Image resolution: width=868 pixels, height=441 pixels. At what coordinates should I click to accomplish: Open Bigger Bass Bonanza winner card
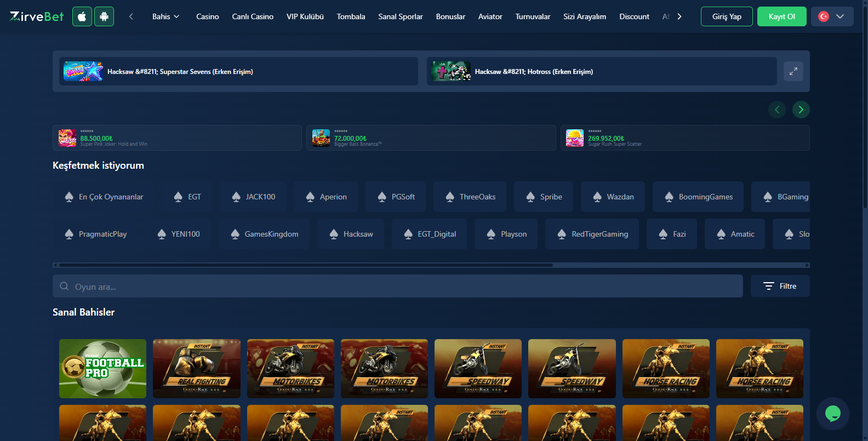pyautogui.click(x=431, y=138)
